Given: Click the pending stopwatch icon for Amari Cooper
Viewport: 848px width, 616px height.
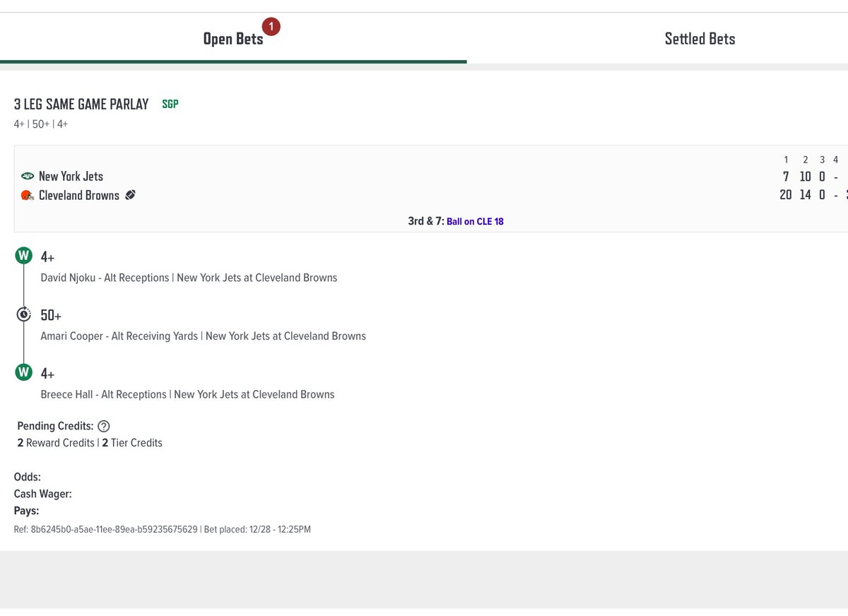Looking at the screenshot, I should pos(24,314).
